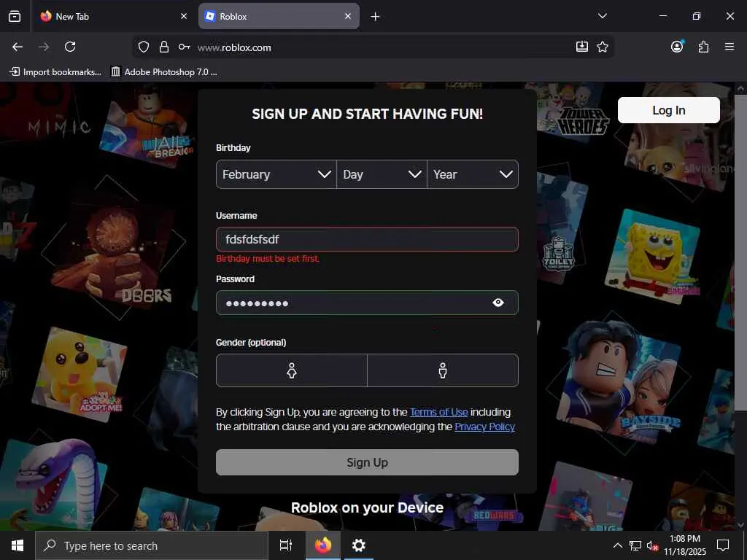The height and width of the screenshot is (560, 747).
Task: Click the 'Roblox on your Device' heading
Action: click(x=368, y=507)
